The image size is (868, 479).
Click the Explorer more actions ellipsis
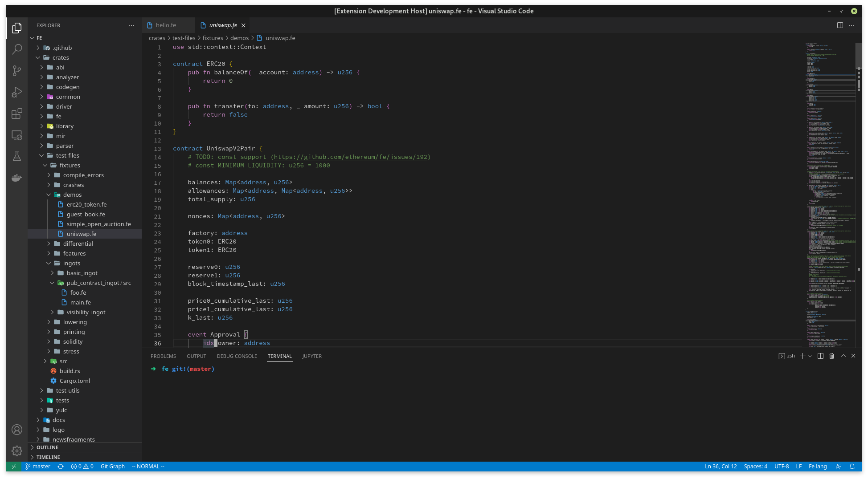tap(131, 25)
